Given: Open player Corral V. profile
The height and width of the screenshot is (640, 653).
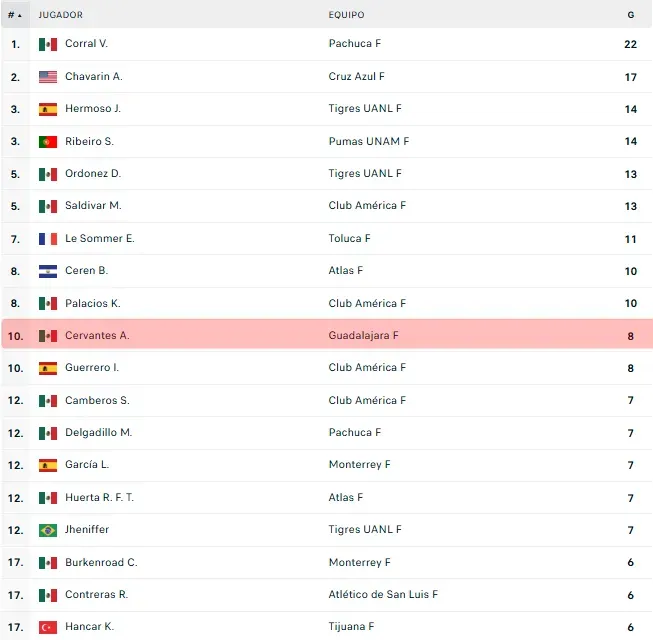Looking at the screenshot, I should click(86, 44).
